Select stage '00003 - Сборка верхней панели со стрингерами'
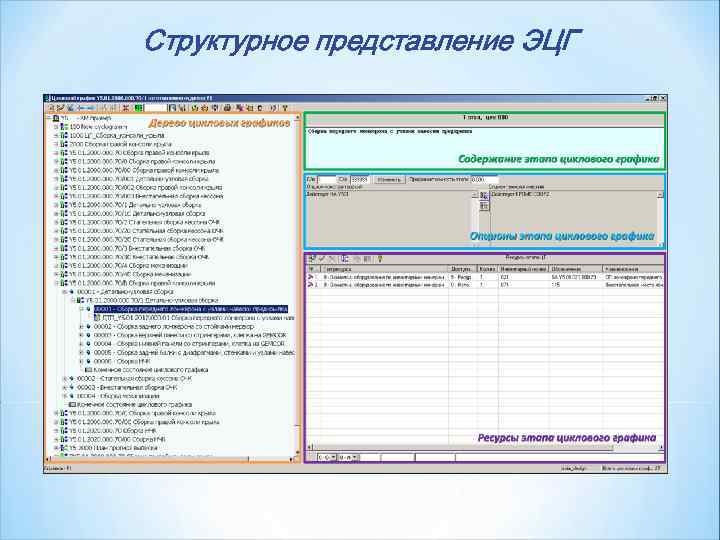The image size is (720, 540). click(x=190, y=335)
